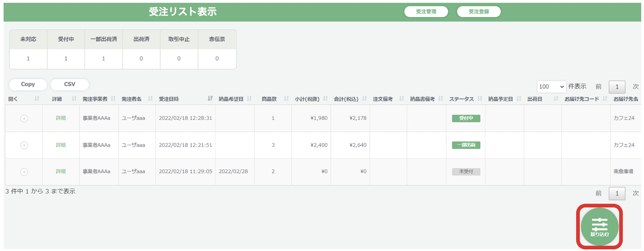Click bottom pagination 前 link
644x251 pixels.
(x=599, y=193)
